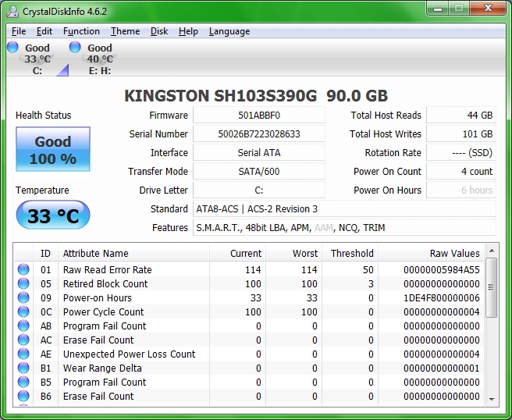Viewport: 512px width, 420px height.
Task: Click status icon for Wear Range Delta
Action: click(x=23, y=368)
